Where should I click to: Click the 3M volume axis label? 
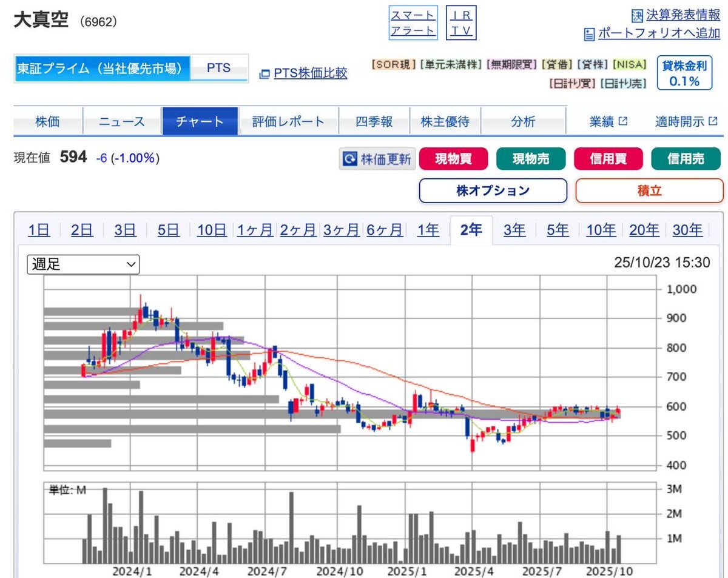point(675,489)
